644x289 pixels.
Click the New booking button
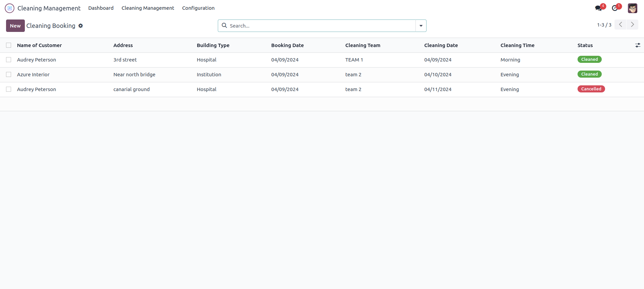click(15, 26)
